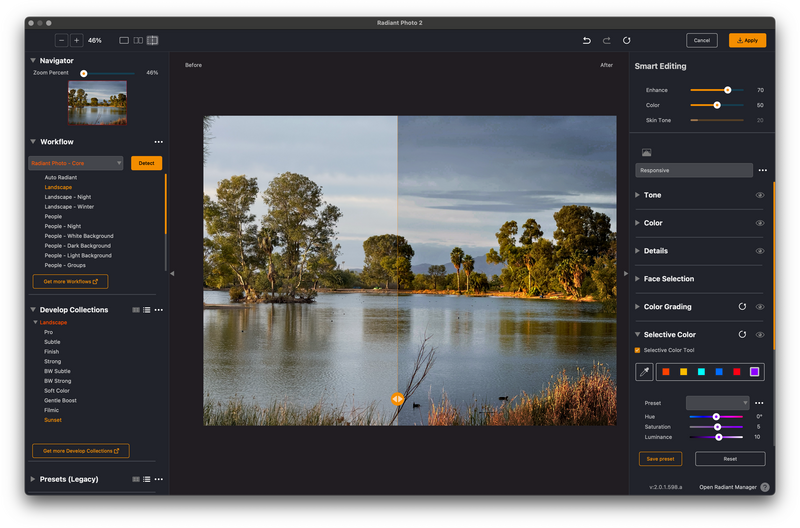Select the purple selective color swatch
This screenshot has height=528, width=800.
(x=754, y=372)
